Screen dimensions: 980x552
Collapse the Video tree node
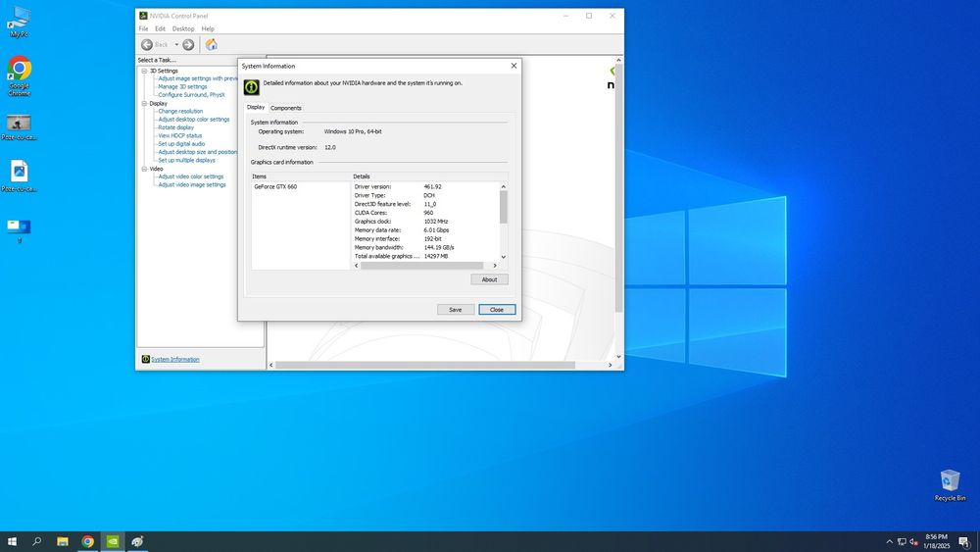pyautogui.click(x=144, y=169)
